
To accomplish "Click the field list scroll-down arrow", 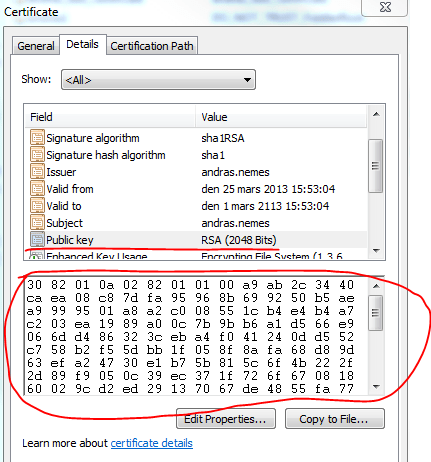I will tap(376, 250).
